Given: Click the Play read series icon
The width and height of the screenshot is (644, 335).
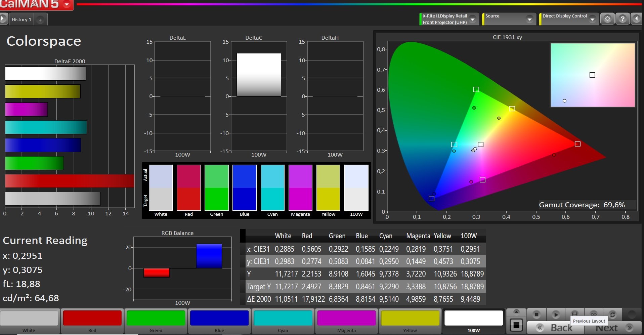Looking at the screenshot, I should (x=556, y=315).
